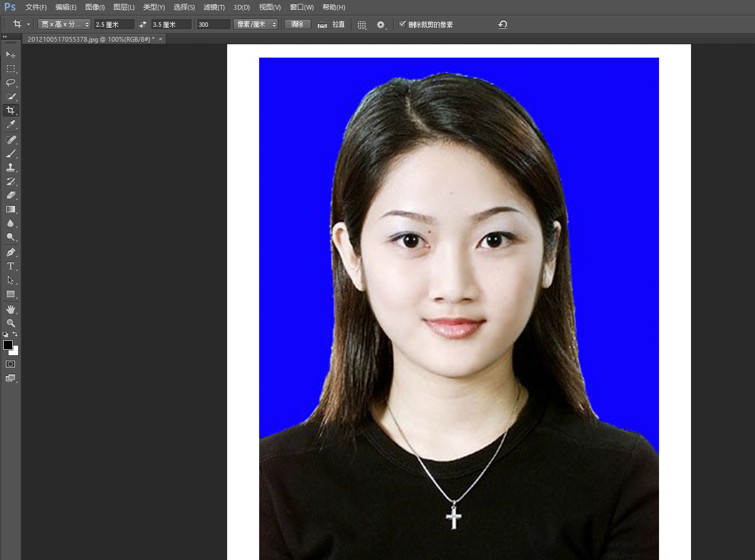Reset the crop with the undo arrow
The image size is (755, 560).
click(x=503, y=25)
